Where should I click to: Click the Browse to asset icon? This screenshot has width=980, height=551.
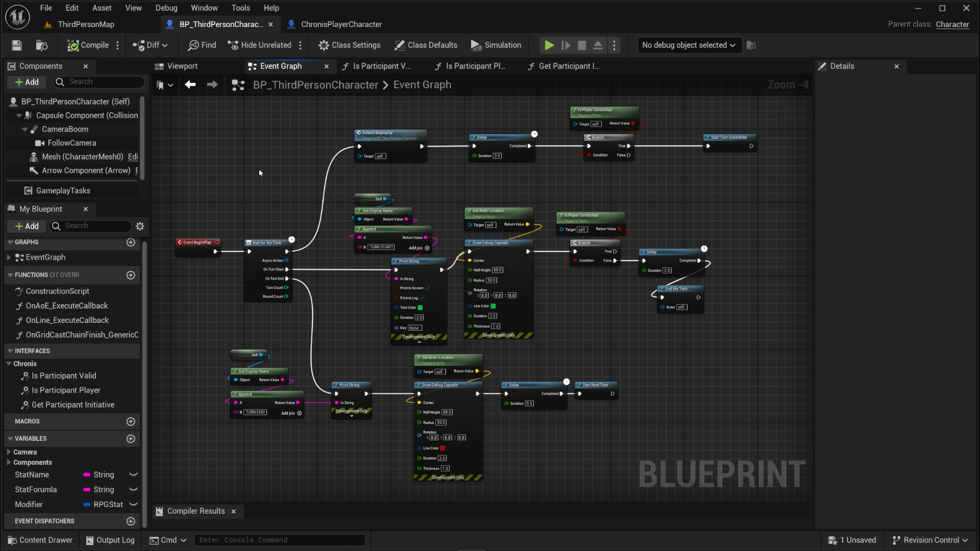coord(42,45)
